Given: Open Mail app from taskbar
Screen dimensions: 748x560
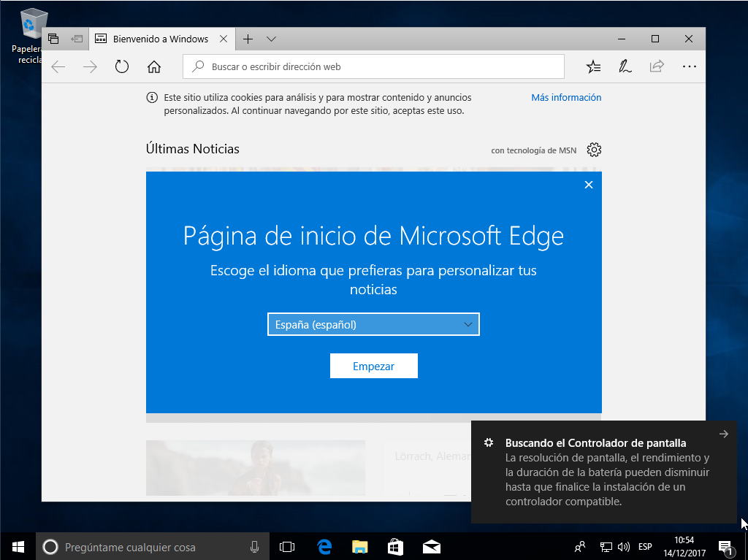Looking at the screenshot, I should 432,547.
